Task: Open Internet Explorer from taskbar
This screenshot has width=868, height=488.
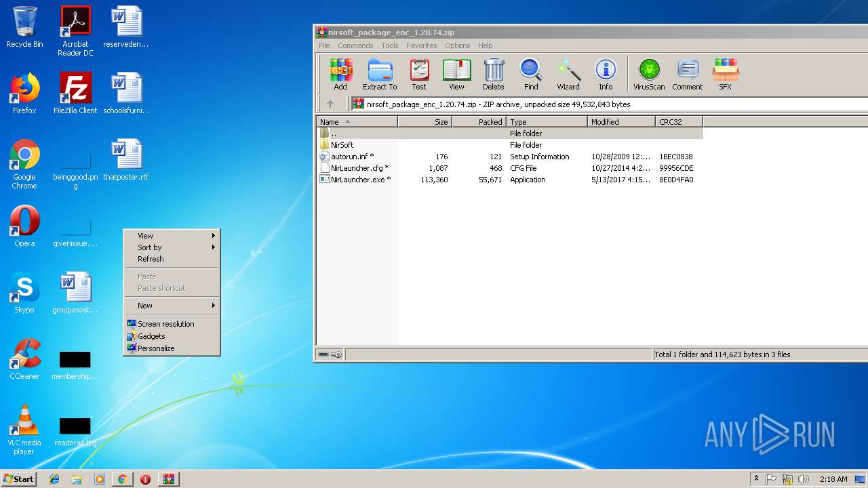Action: (54, 479)
